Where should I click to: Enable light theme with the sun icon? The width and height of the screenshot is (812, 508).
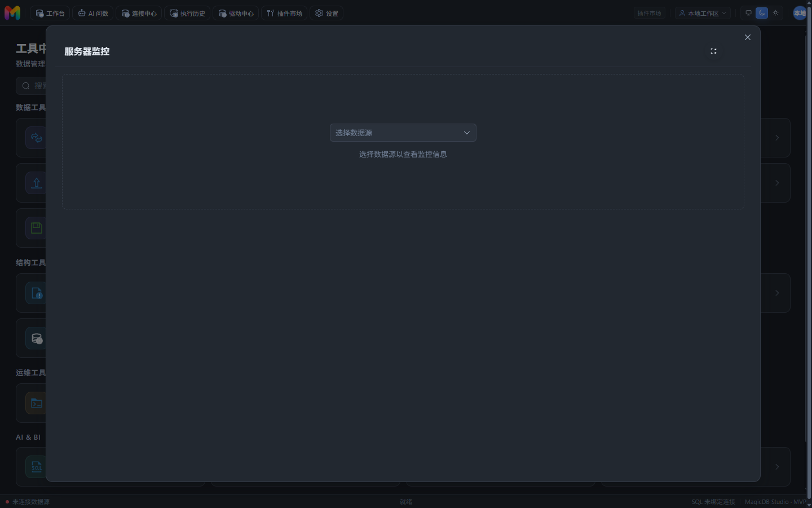point(776,13)
